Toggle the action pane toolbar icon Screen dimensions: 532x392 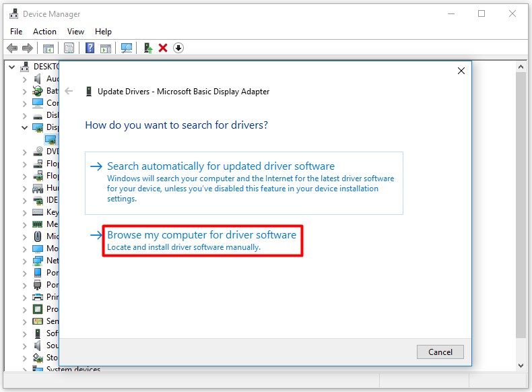tap(106, 48)
